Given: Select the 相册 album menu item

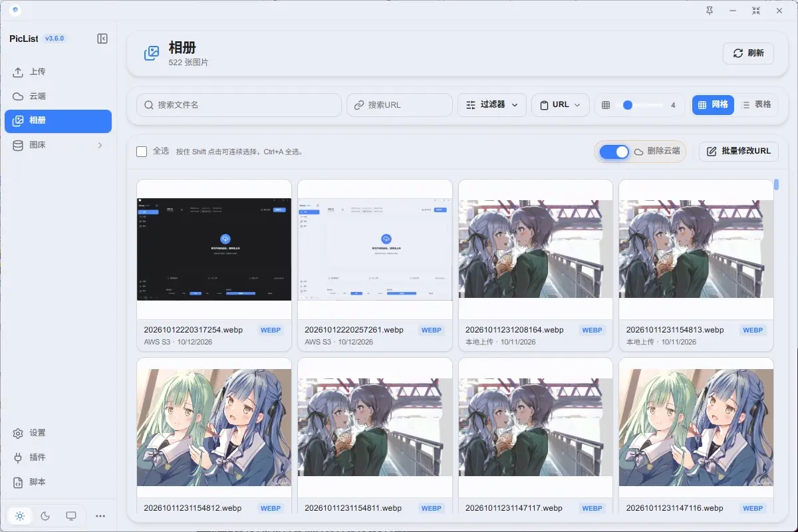Looking at the screenshot, I should [58, 121].
